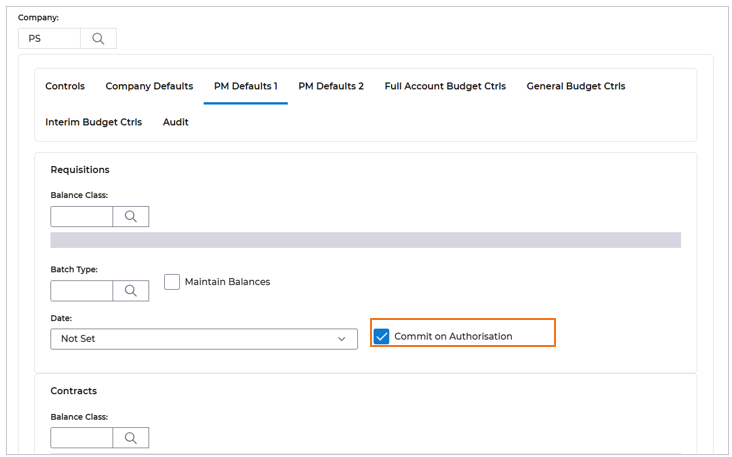
Task: Open Full Account Budget Ctrls tab
Action: [x=445, y=86]
